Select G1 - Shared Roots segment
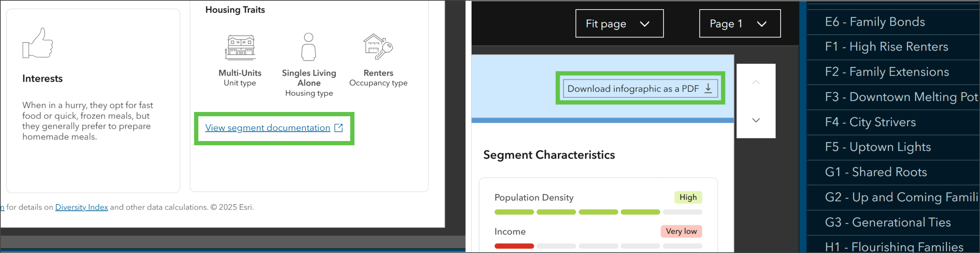Screen dimensions: 980x253 point(876,172)
